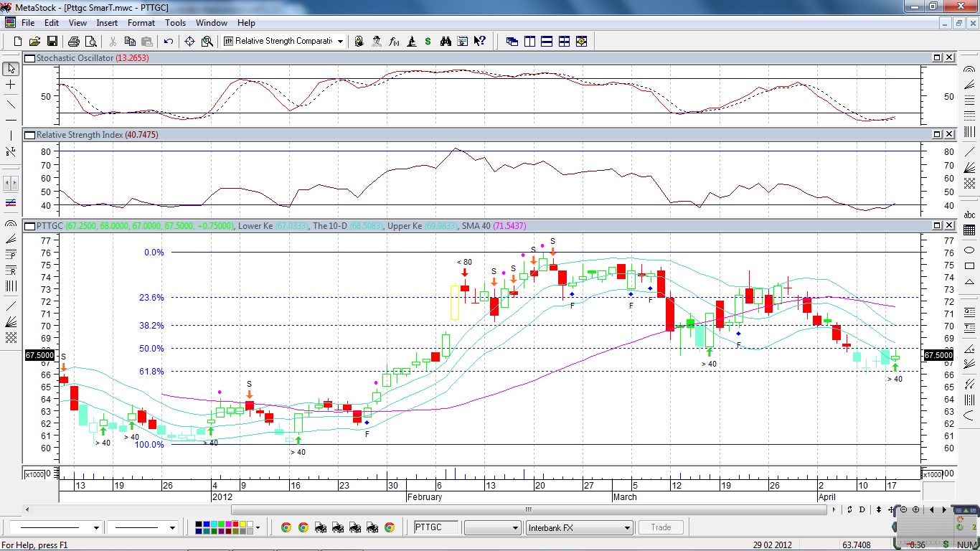Tile windows in columns icon
Viewport: 980px width, 551px height.
[x=529, y=42]
